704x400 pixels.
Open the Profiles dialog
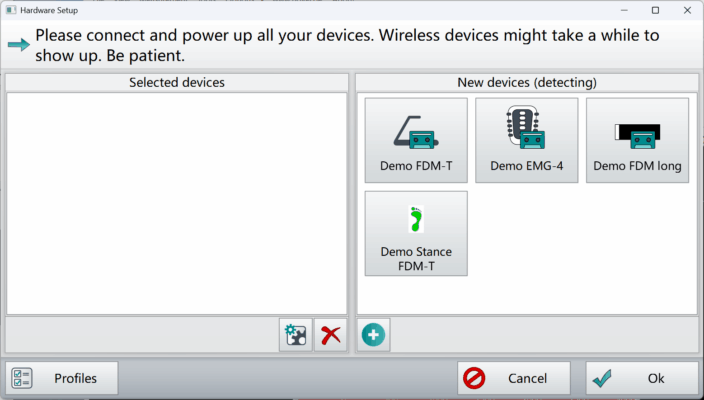click(63, 378)
